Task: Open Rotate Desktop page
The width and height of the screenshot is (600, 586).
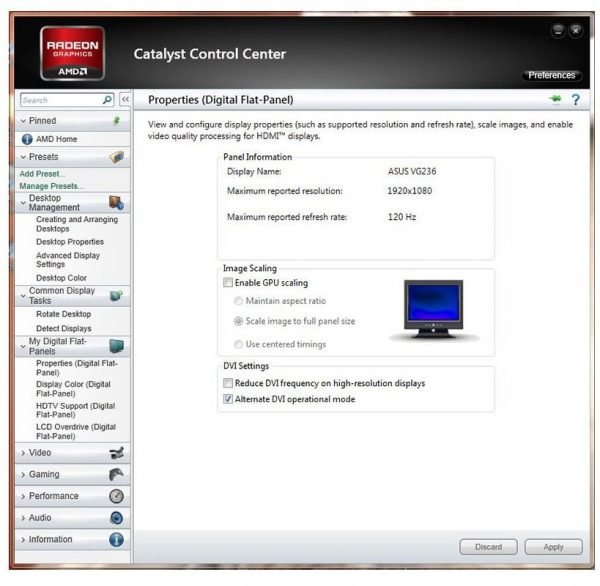Action: [64, 314]
